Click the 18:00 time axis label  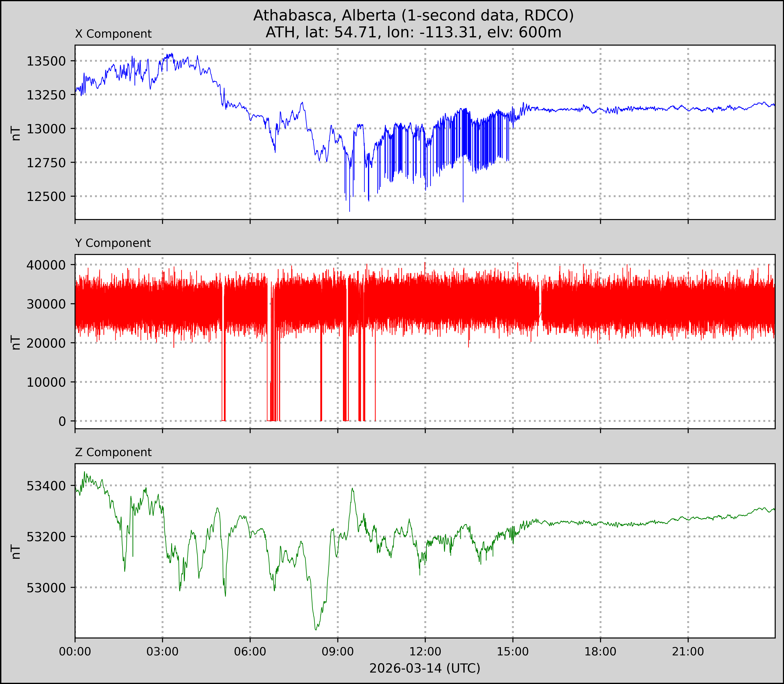pos(600,652)
